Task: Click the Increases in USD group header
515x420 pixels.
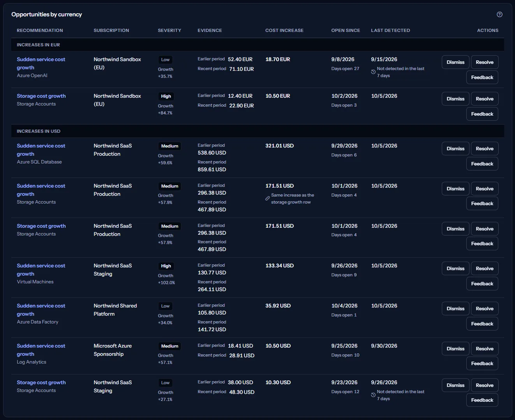Action: coord(258,131)
